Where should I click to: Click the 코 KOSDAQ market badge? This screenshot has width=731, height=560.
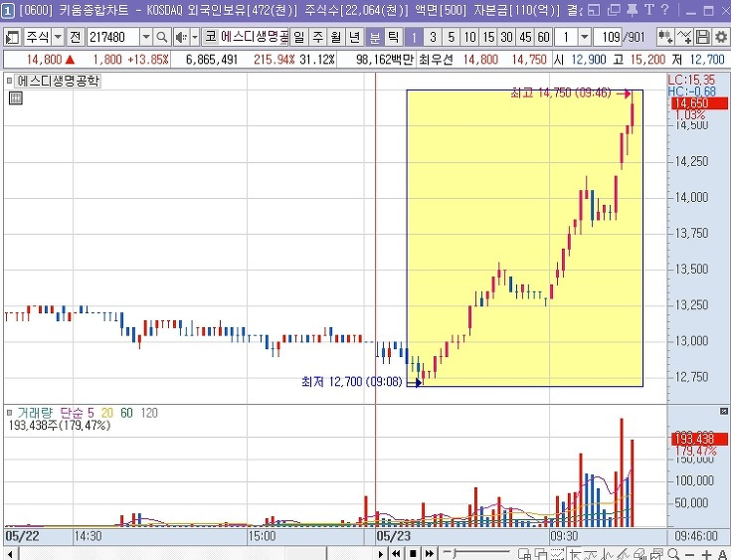tap(211, 37)
